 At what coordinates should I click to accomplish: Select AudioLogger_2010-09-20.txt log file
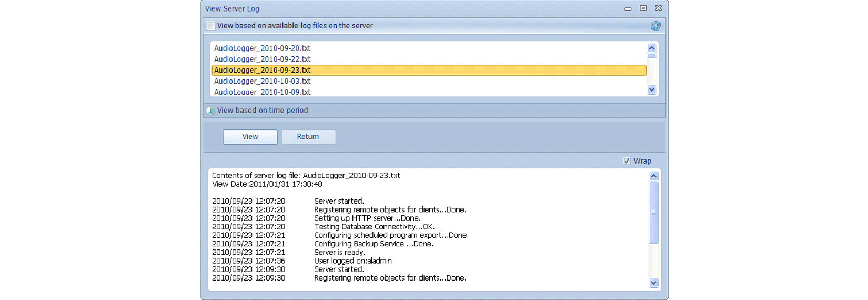(262, 48)
